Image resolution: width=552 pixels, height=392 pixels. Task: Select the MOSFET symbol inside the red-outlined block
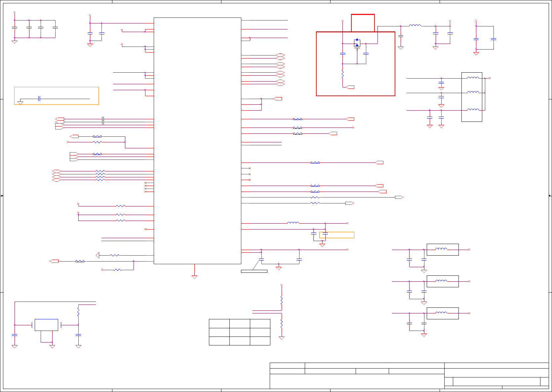point(357,43)
